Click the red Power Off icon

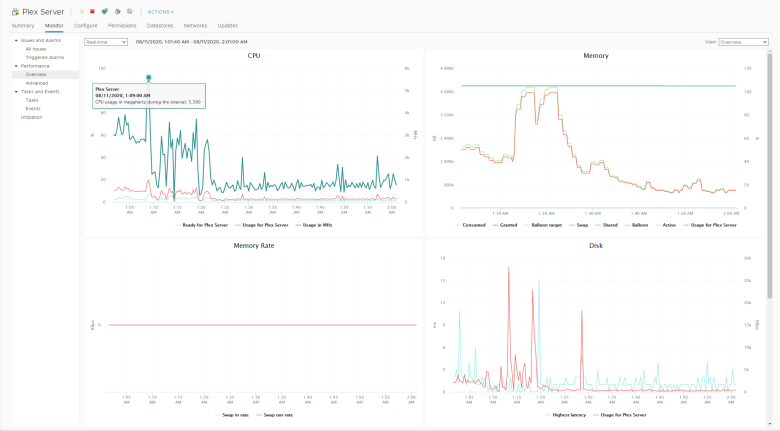pyautogui.click(x=93, y=12)
